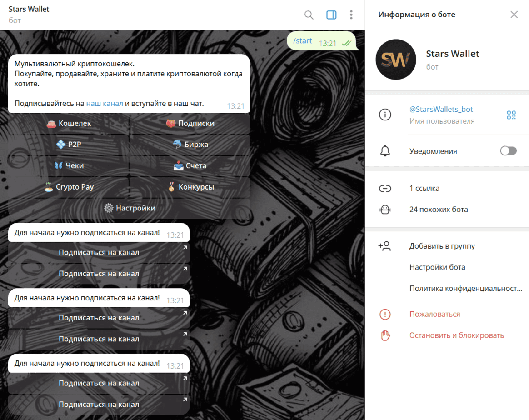Select Add to group option
Image resolution: width=529 pixels, height=420 pixels.
(x=442, y=246)
